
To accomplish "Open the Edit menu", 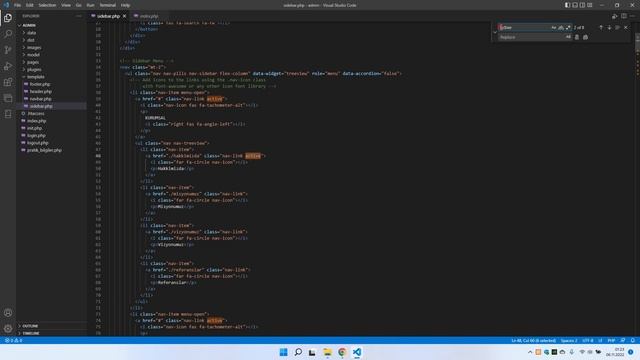I will (30, 5).
